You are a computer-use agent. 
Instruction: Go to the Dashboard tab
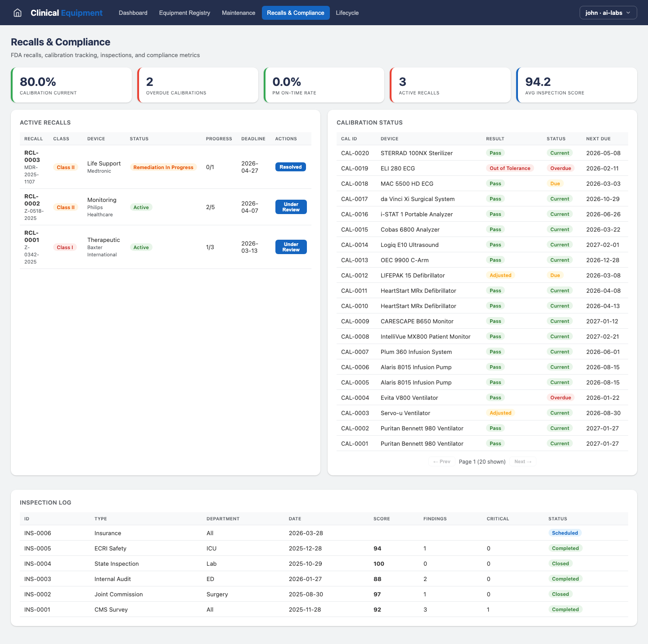[133, 13]
